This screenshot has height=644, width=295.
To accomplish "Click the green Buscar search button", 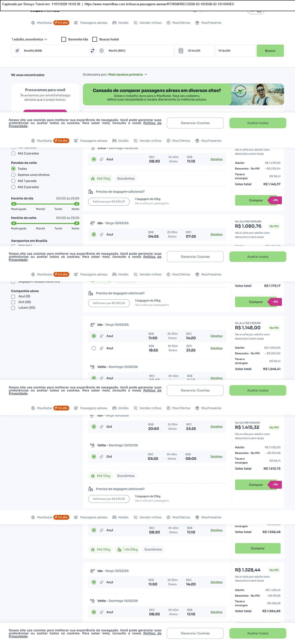I will (270, 51).
